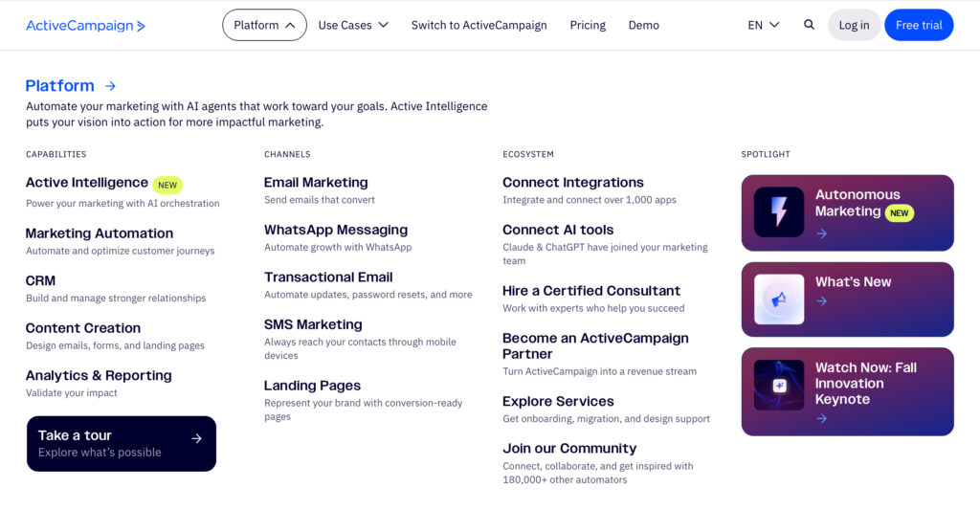Screen dimensions: 980x510
Task: Open WhatsApp Messaging link
Action: [336, 230]
